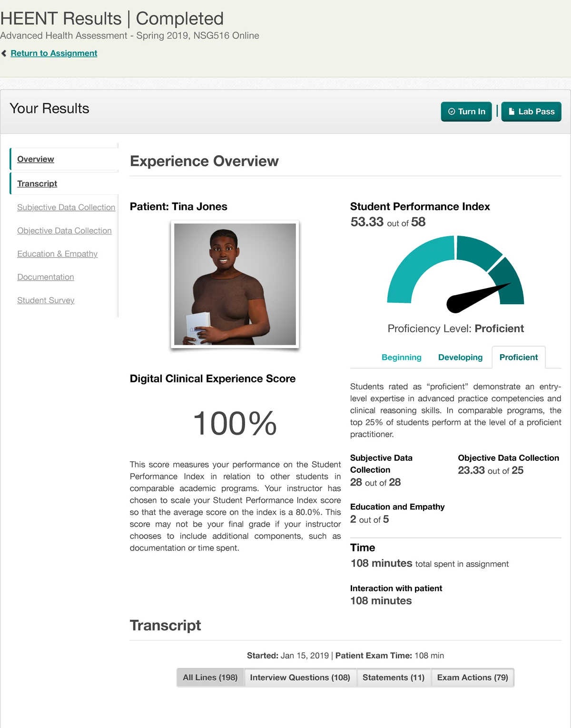Click the Lab Pass document icon
571x728 pixels.
[x=511, y=111]
